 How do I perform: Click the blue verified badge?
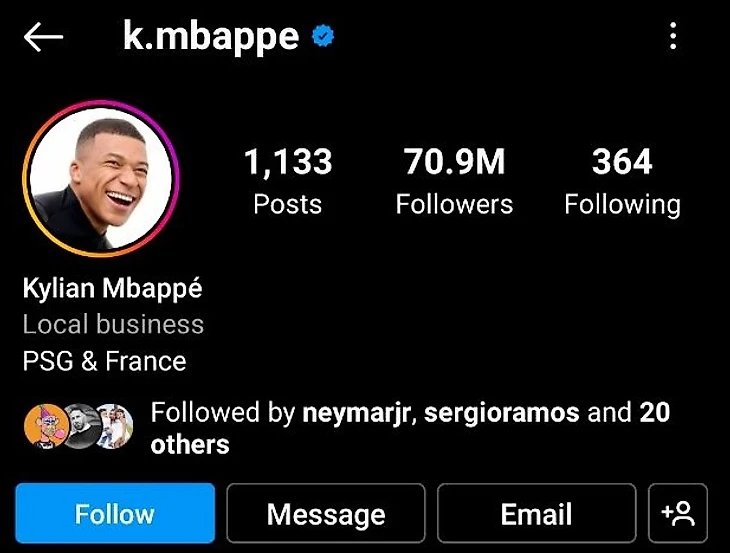(x=323, y=36)
